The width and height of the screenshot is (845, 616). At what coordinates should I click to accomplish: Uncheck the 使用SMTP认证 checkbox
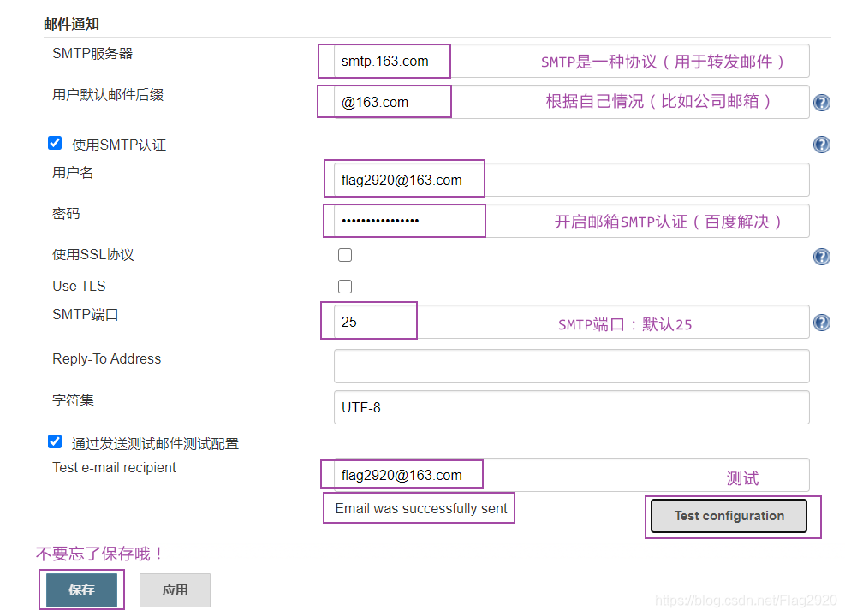coord(55,144)
